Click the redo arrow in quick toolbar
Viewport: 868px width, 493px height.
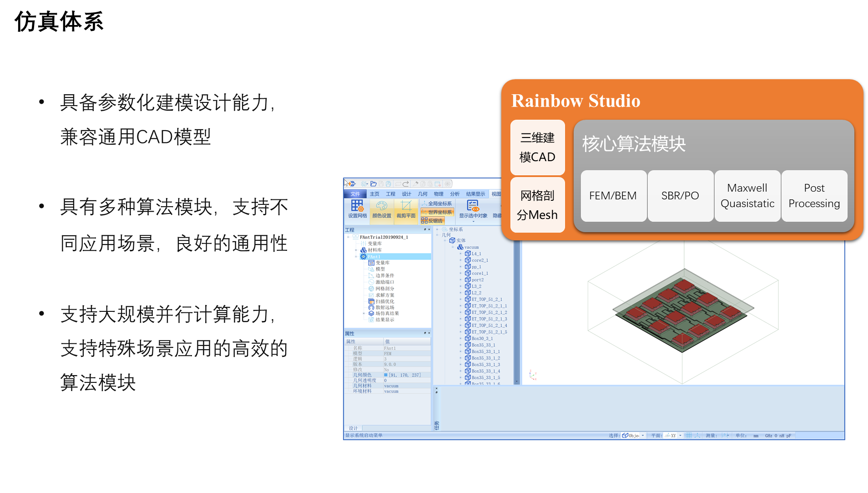tap(406, 184)
